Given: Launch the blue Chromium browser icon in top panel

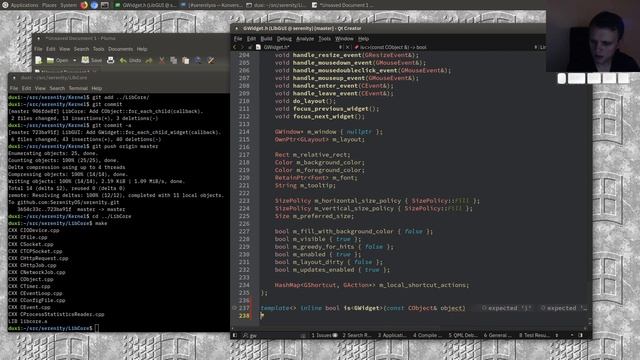Looking at the screenshot, I should tap(95, 5).
